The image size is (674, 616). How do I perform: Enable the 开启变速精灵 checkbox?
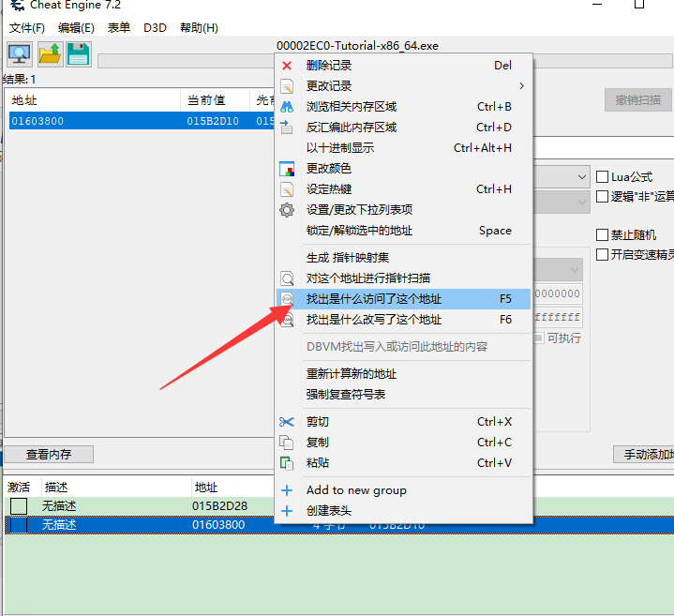coord(602,254)
